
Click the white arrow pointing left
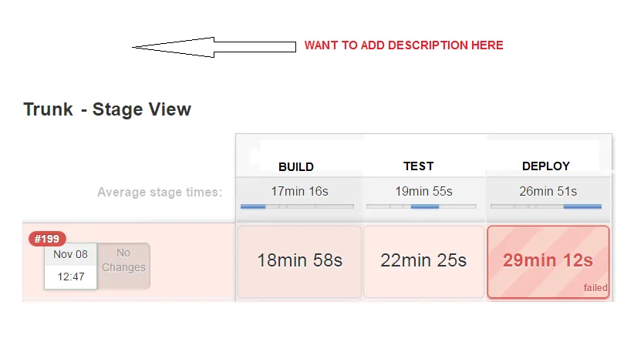tap(214, 47)
